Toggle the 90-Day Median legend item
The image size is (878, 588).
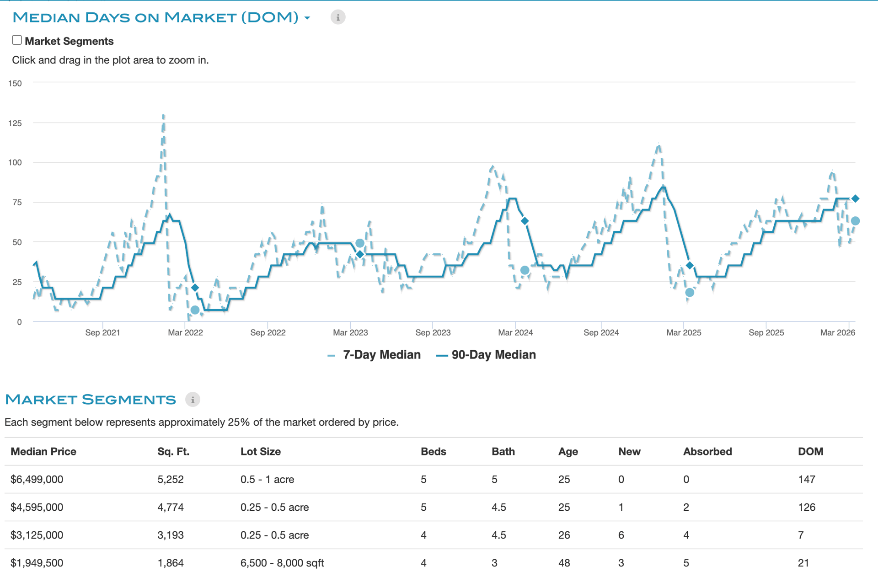493,355
